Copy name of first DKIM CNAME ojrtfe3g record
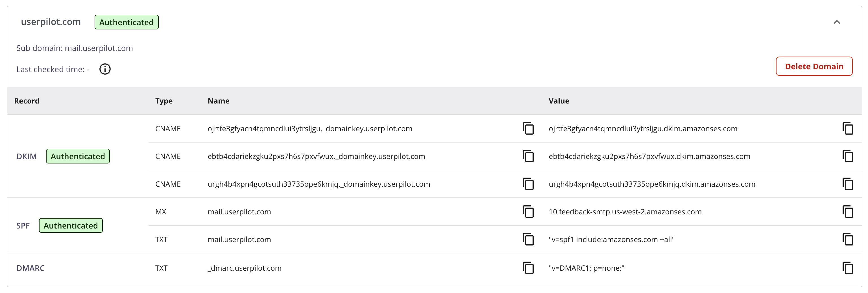Image resolution: width=868 pixels, height=293 pixels. [x=528, y=129]
